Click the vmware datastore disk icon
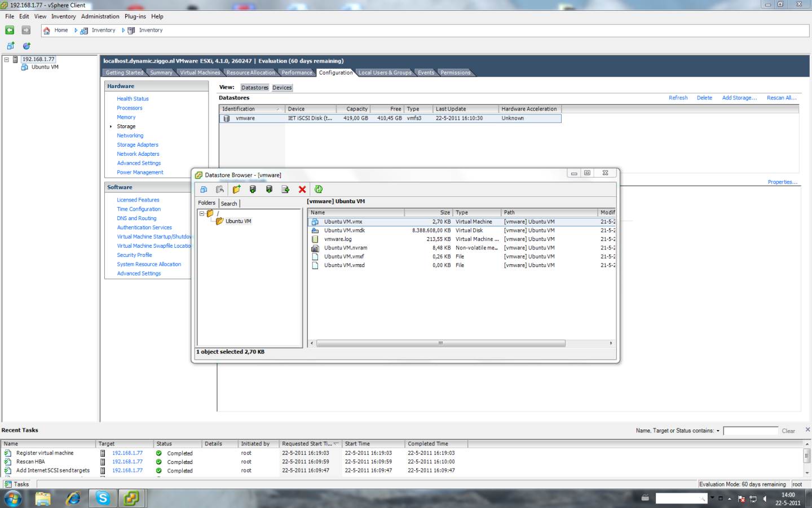The image size is (812, 508). [x=227, y=119]
